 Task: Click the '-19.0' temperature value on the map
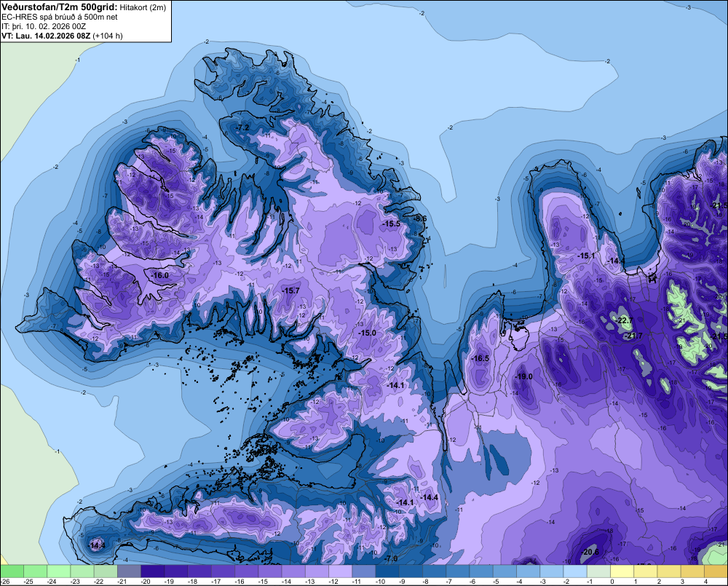click(x=523, y=376)
